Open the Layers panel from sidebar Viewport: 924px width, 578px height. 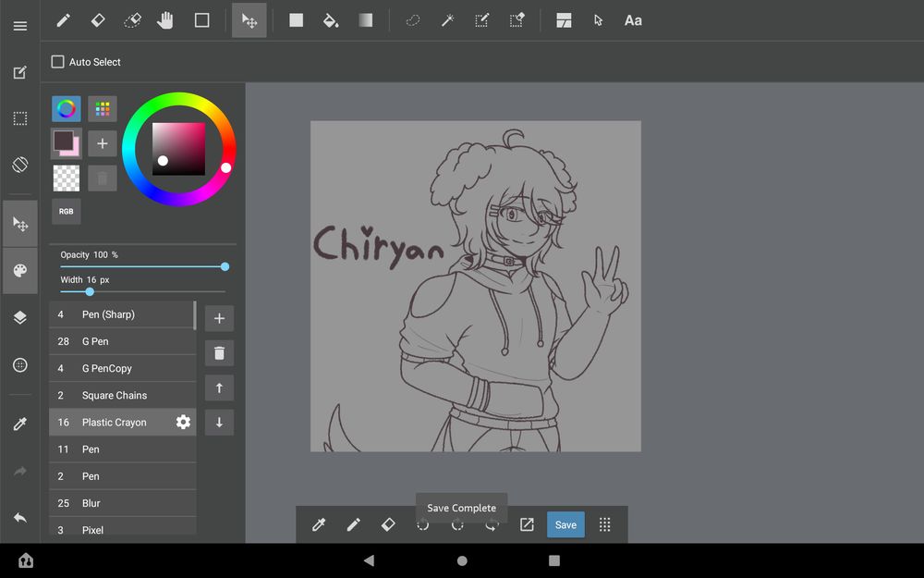pos(20,317)
